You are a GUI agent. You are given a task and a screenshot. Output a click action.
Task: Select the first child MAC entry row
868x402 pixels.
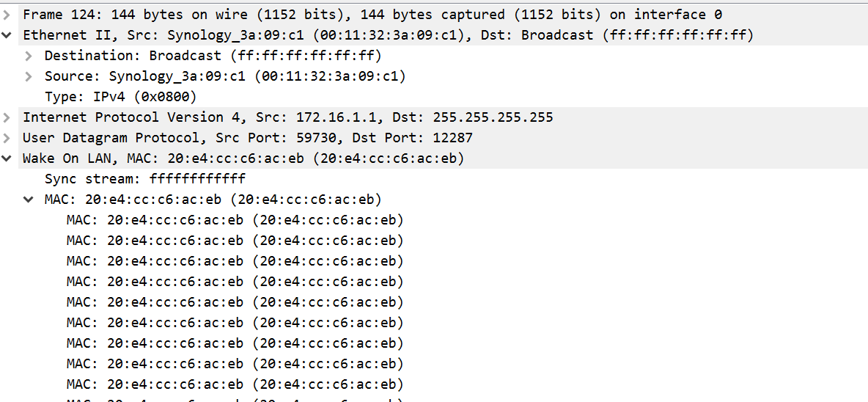pyautogui.click(x=235, y=220)
